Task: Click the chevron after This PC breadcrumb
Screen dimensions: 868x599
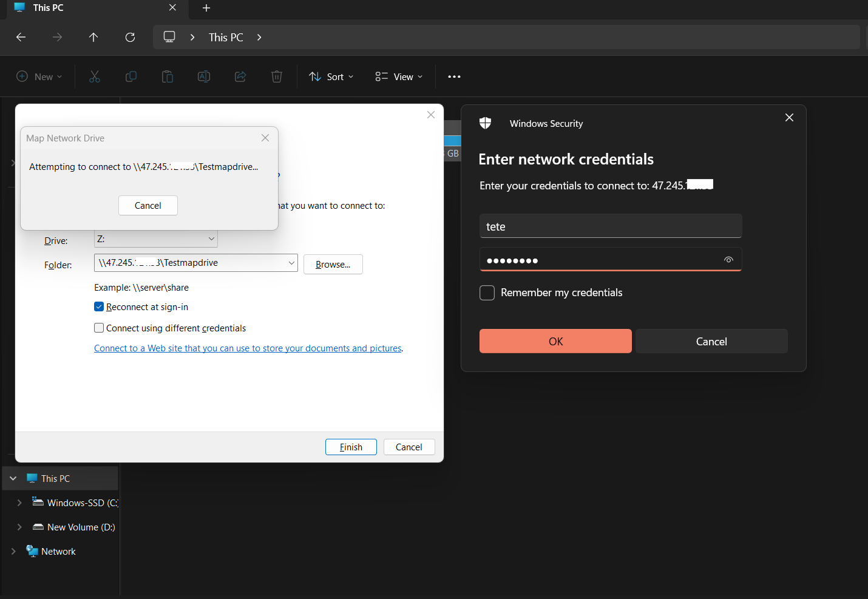Action: pos(259,37)
